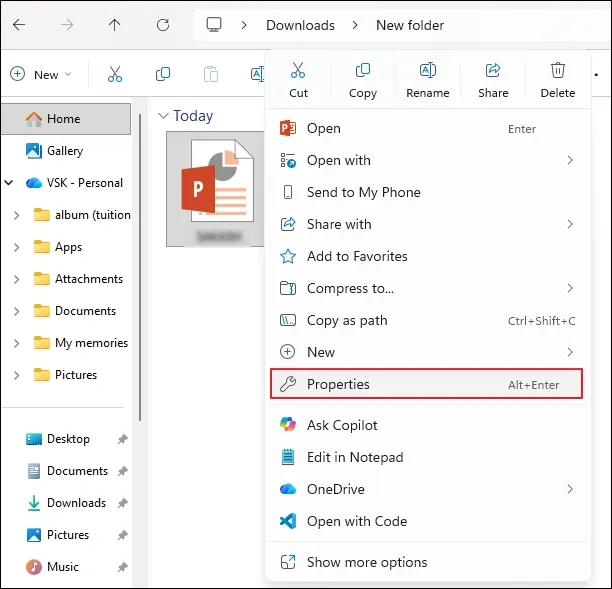612x589 pixels.
Task: Open the Apps folder in sidebar
Action: 58,247
